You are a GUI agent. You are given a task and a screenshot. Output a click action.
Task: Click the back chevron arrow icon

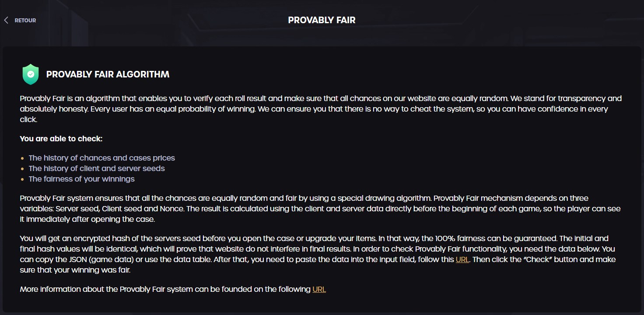(6, 20)
